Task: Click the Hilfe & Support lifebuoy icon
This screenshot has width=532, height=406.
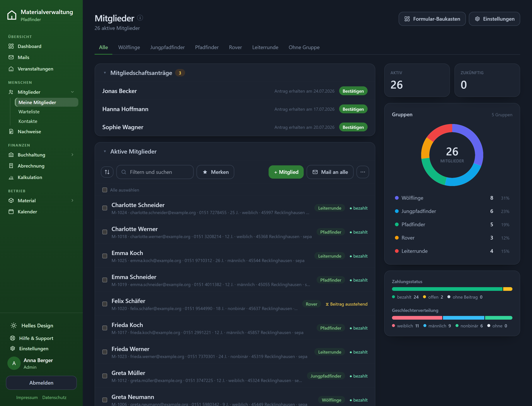Action: tap(13, 338)
